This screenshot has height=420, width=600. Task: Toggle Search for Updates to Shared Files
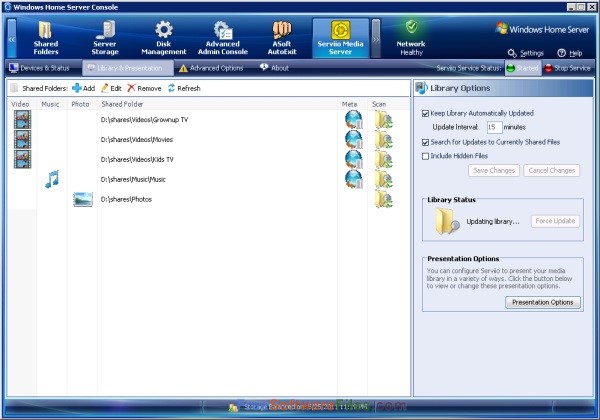coord(425,142)
